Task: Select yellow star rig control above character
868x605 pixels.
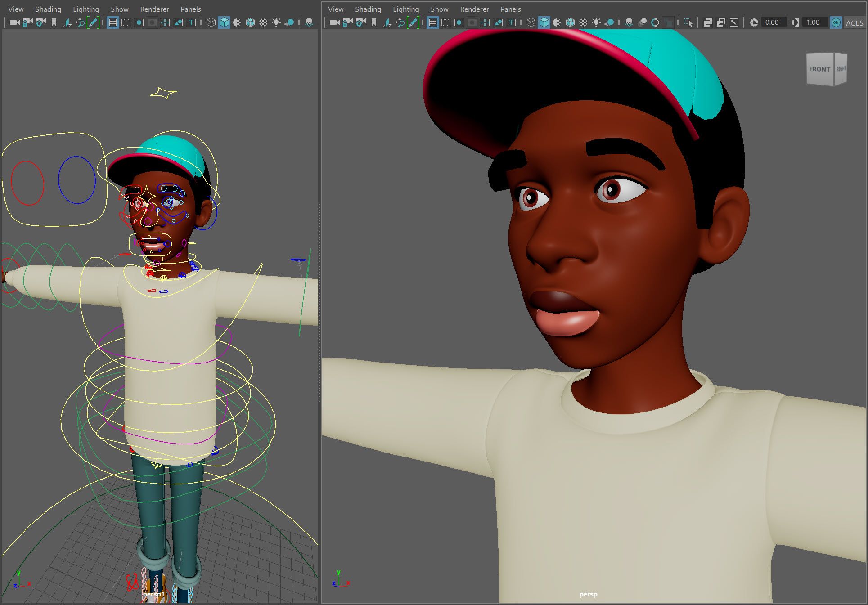Action: 163,93
